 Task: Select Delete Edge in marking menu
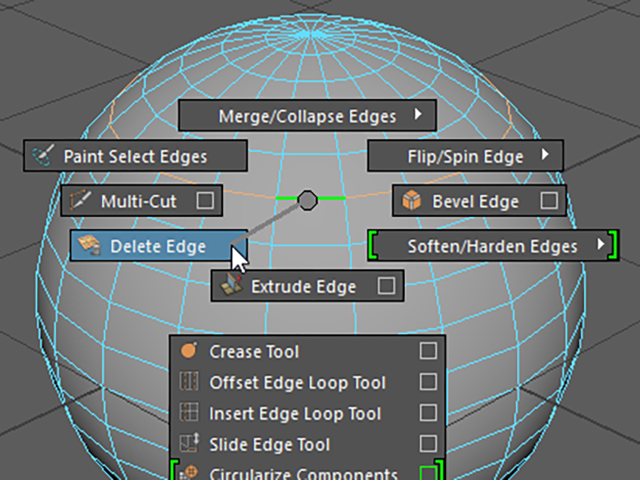coord(159,245)
